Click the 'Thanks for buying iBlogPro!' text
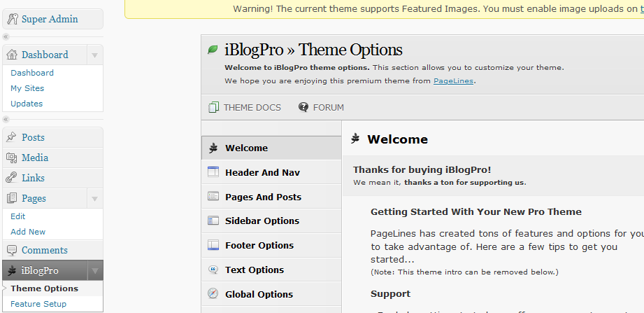This screenshot has height=313, width=644. (x=422, y=170)
